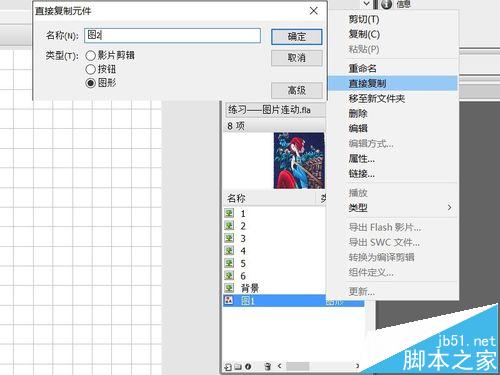Click the graphic symbol icon beside 图1

pos(229,300)
